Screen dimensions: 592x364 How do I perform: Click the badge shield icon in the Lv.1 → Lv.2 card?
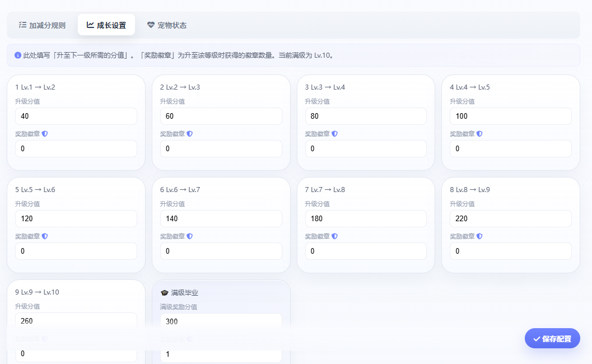[x=45, y=134]
